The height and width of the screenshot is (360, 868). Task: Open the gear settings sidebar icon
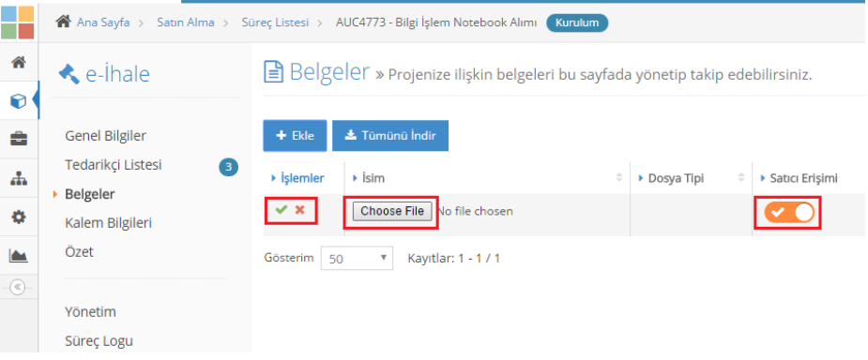point(18,217)
